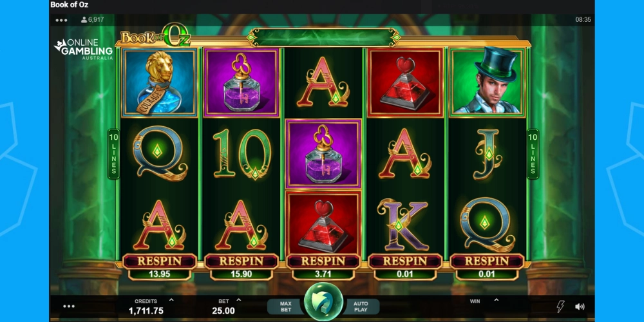Viewport: 644px width, 322px height.
Task: Click the Max Bet button
Action: point(286,307)
